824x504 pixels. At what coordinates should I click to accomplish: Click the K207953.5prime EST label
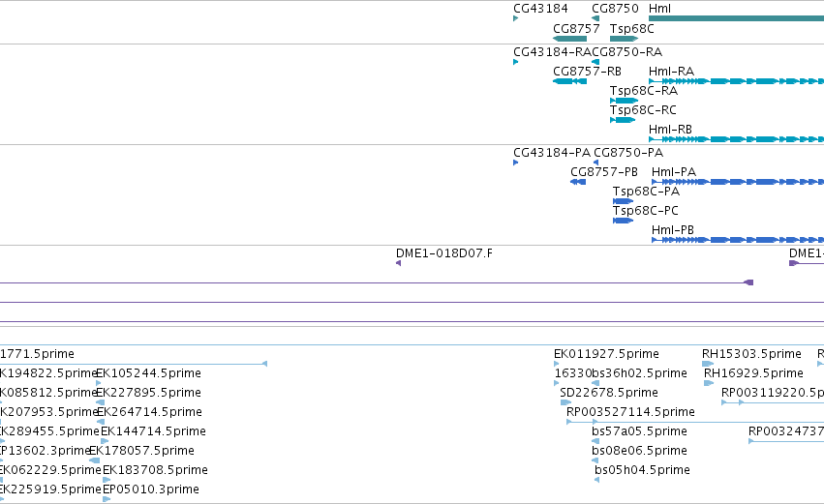click(49, 412)
